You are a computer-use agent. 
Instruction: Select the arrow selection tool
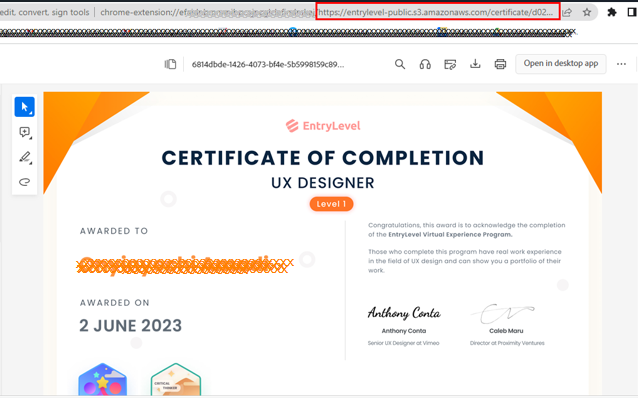(24, 107)
